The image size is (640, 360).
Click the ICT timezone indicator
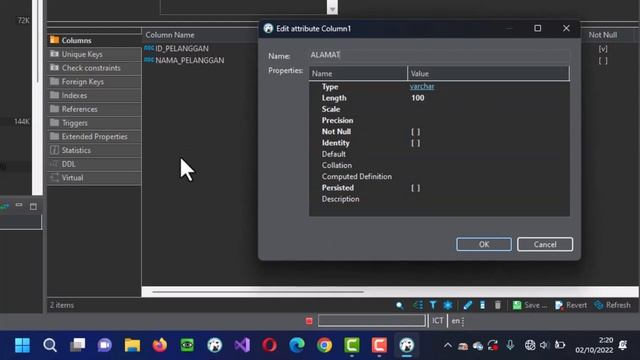[x=438, y=321]
